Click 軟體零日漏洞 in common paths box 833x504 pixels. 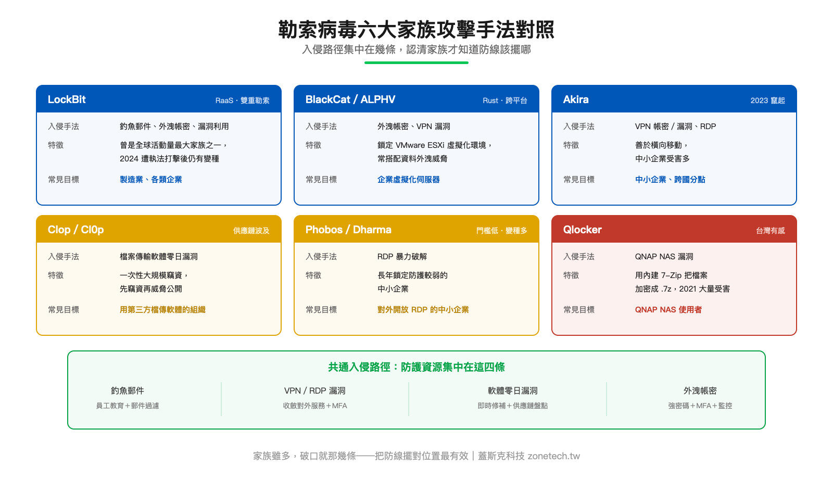(x=513, y=391)
